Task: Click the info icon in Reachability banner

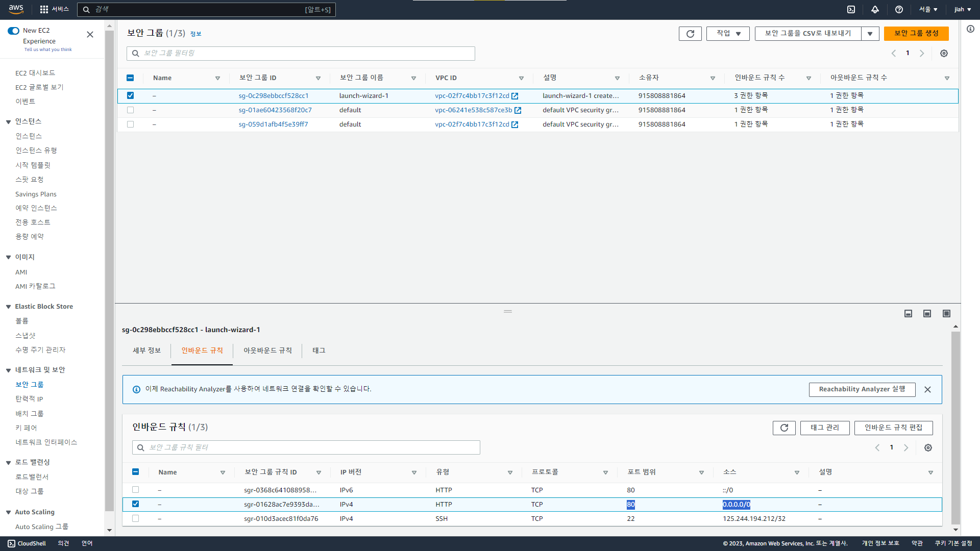Action: click(x=136, y=390)
